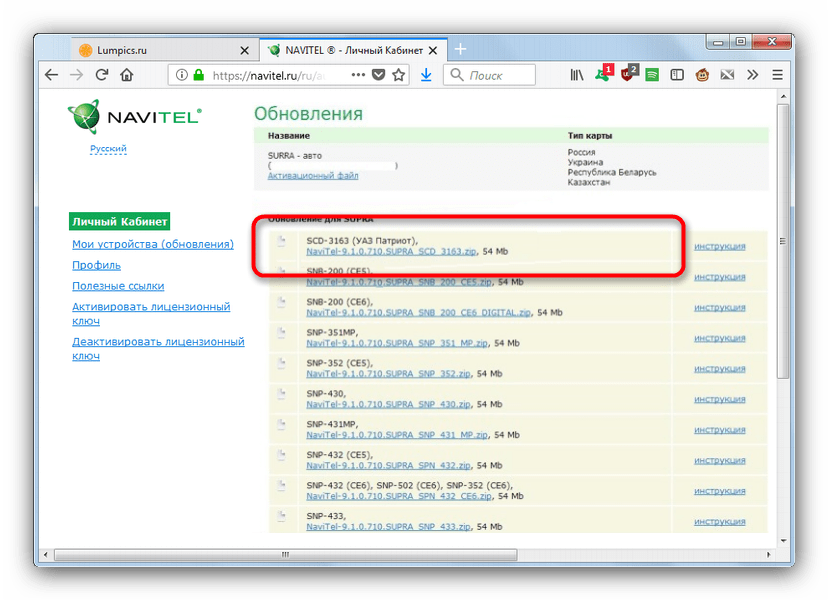Click the page vertical scrollbar
Viewport: 829px width, 600px height.
tap(786, 300)
